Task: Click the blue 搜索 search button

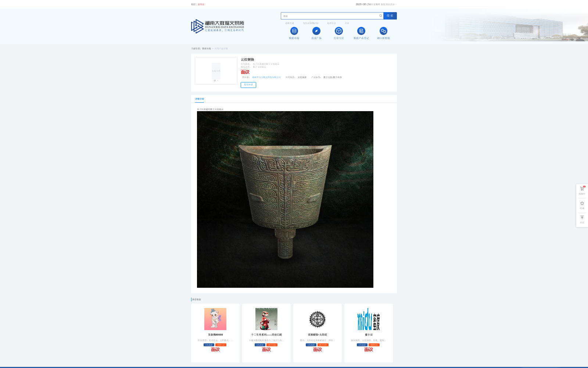Action: [x=390, y=16]
